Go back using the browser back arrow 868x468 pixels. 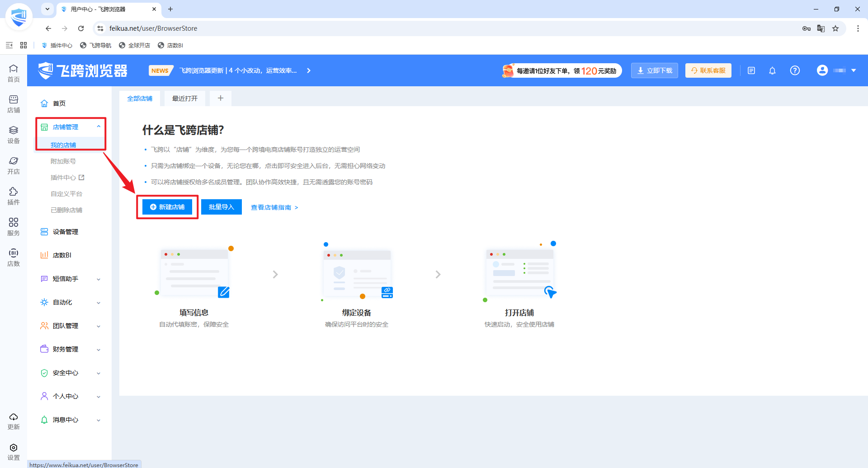coord(48,28)
